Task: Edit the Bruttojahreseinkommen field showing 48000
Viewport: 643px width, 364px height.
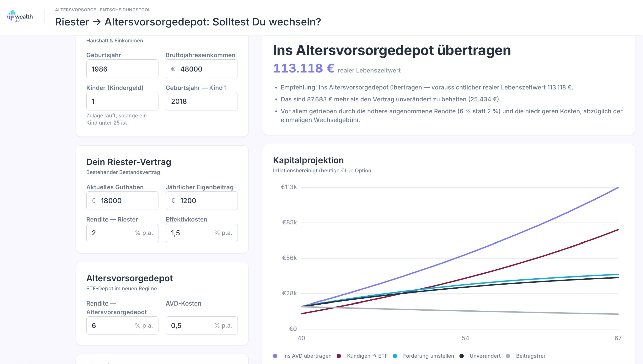Action: 201,69
